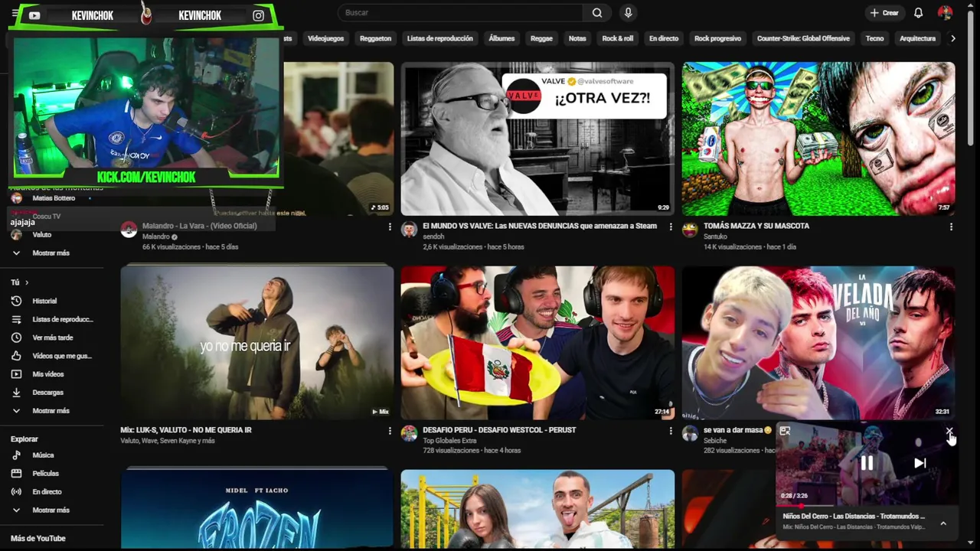Open options menu for Mix: LUK-S, VALUTO

point(390,432)
